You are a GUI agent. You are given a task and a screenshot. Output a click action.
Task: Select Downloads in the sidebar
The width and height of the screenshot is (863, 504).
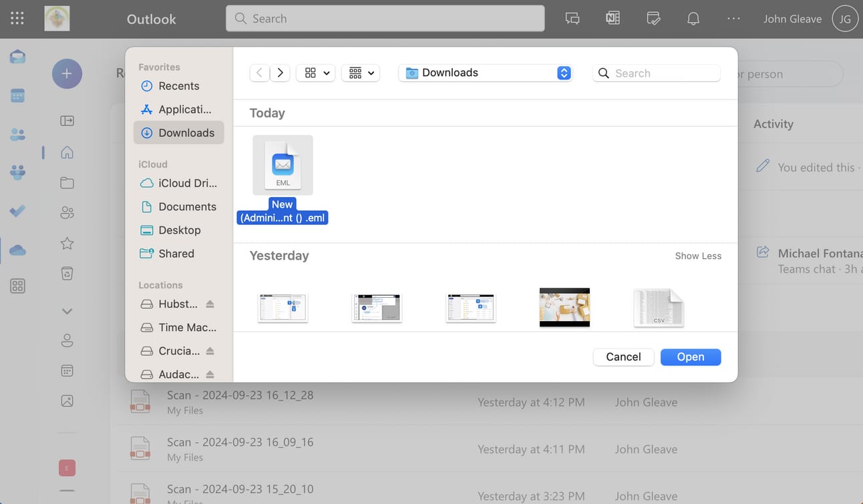pyautogui.click(x=178, y=133)
